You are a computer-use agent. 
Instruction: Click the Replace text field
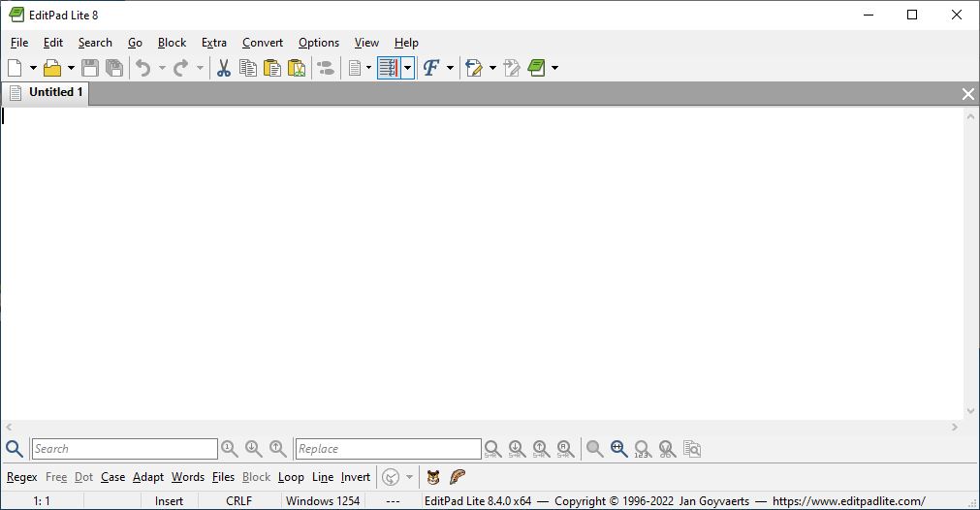388,449
